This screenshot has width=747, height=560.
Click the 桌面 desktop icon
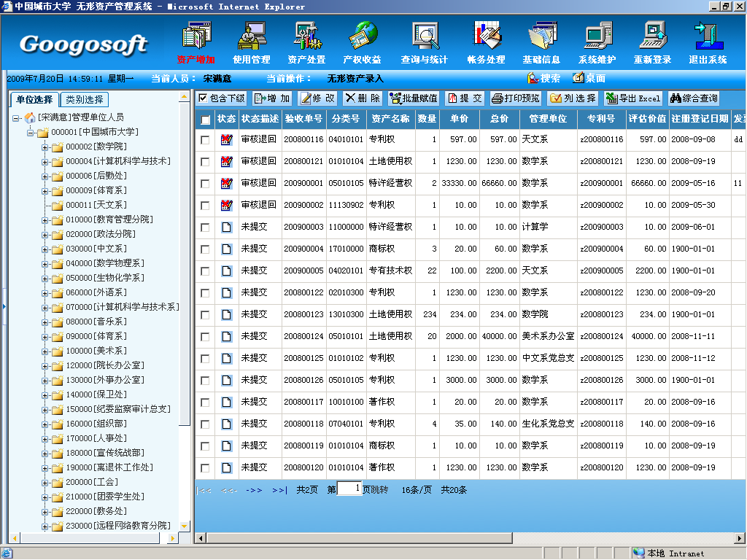pos(578,78)
